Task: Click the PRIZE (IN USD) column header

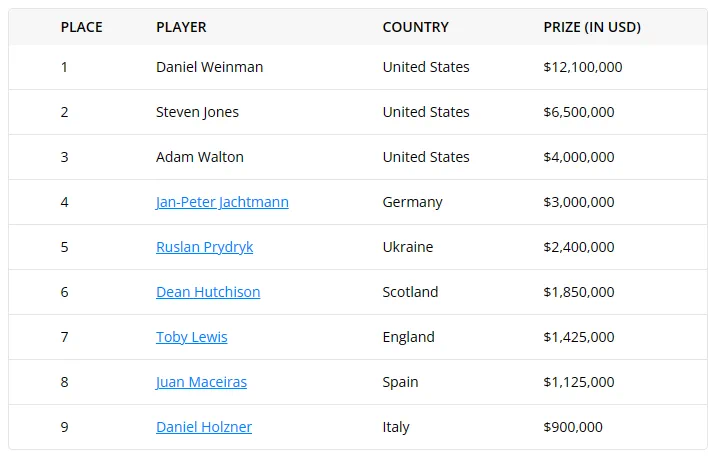Action: coord(592,27)
